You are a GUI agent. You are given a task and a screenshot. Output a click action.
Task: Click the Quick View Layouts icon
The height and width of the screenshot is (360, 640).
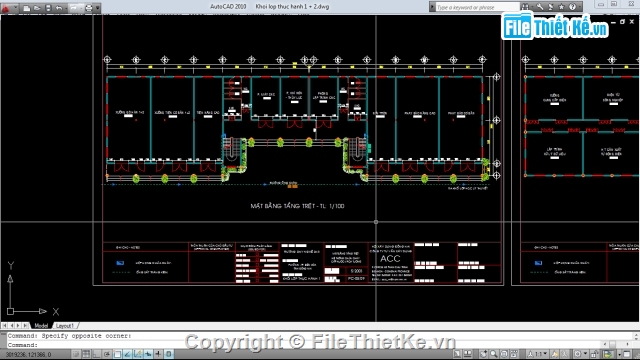pos(468,354)
